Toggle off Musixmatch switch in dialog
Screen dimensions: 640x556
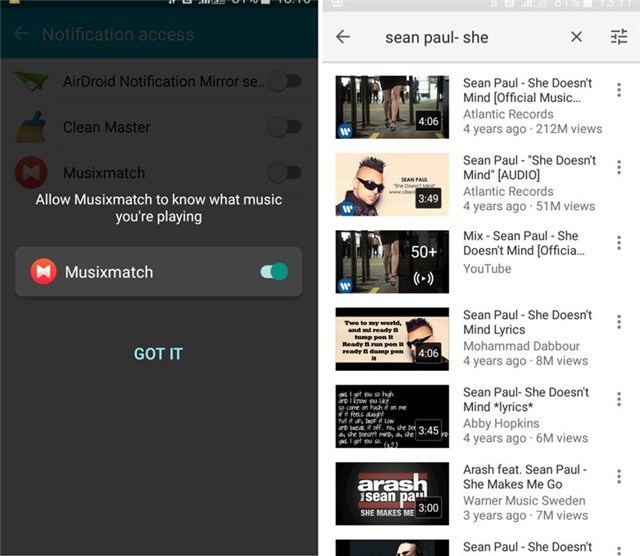pos(274,271)
